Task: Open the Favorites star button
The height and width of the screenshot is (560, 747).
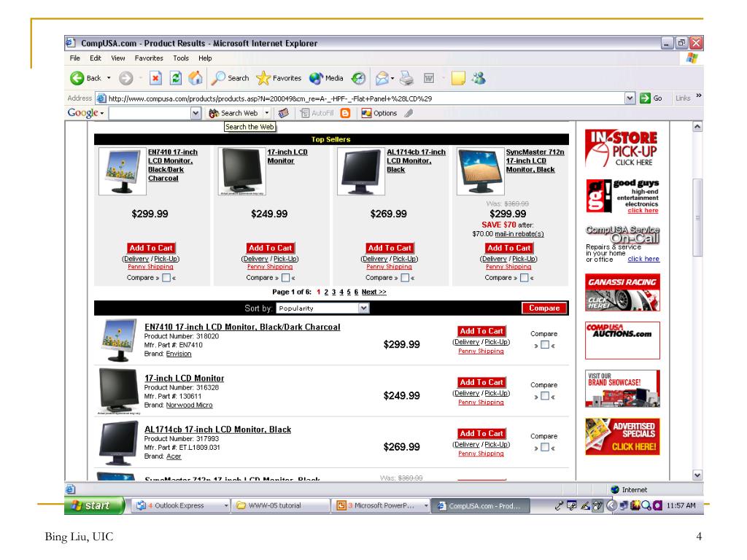Action: (x=279, y=78)
